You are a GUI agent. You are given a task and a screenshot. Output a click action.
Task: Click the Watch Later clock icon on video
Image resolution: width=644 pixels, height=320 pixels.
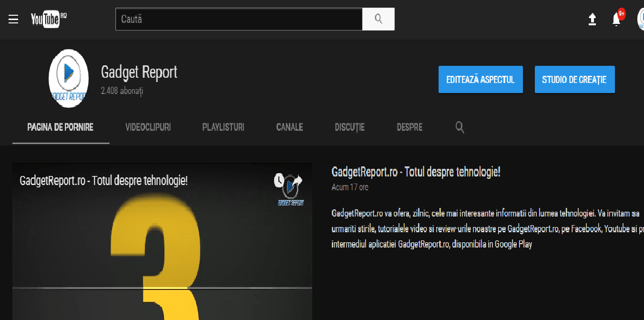[279, 180]
